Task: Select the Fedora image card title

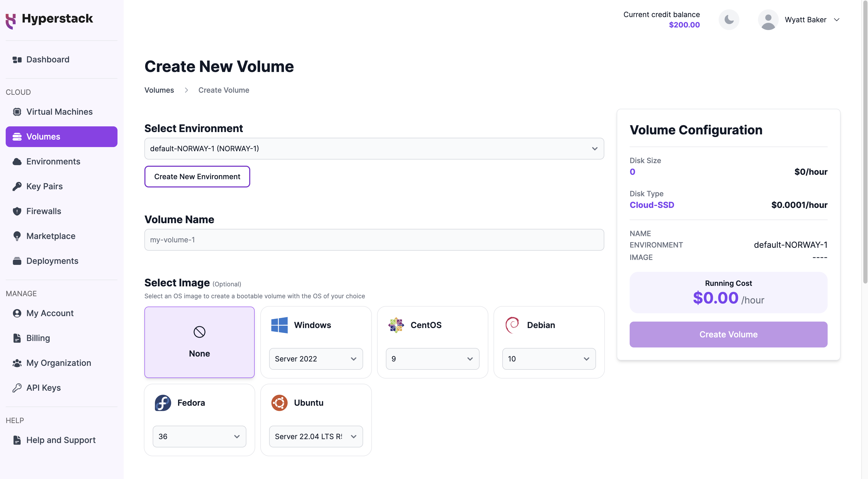Action: pos(191,403)
